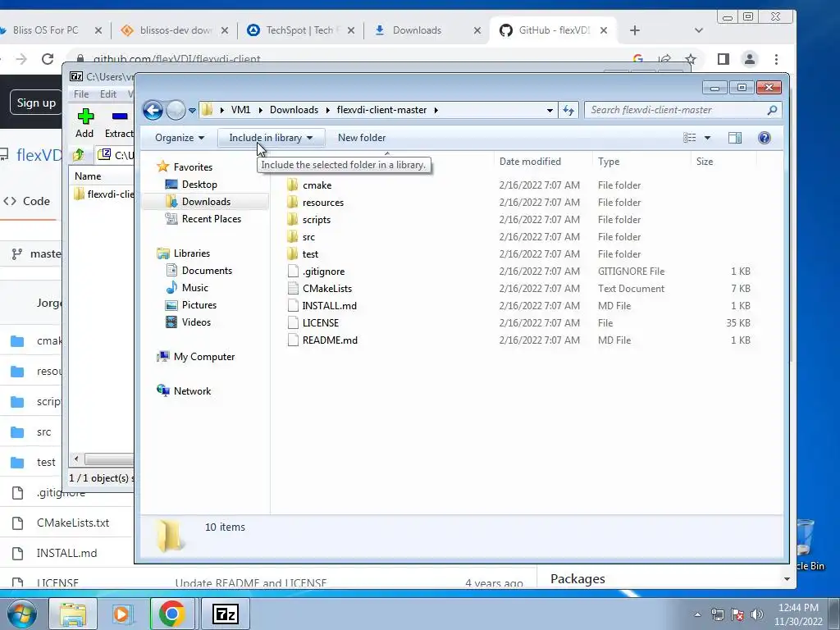Open Windows Start menu orb

(x=22, y=614)
